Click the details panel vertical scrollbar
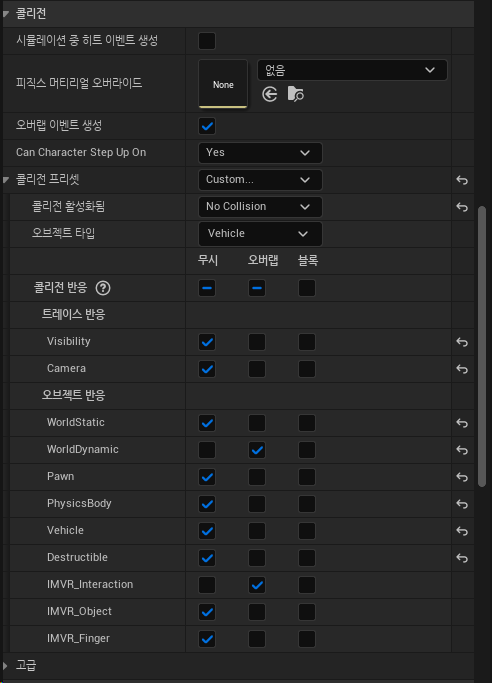 pos(482,346)
